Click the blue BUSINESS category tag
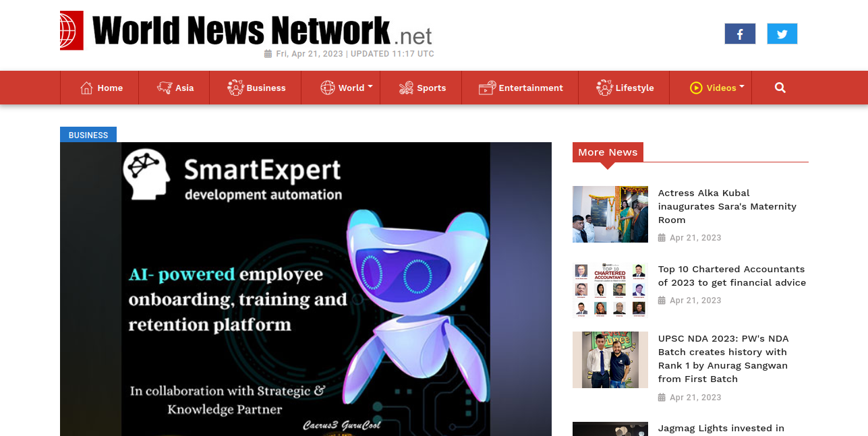 (88, 135)
